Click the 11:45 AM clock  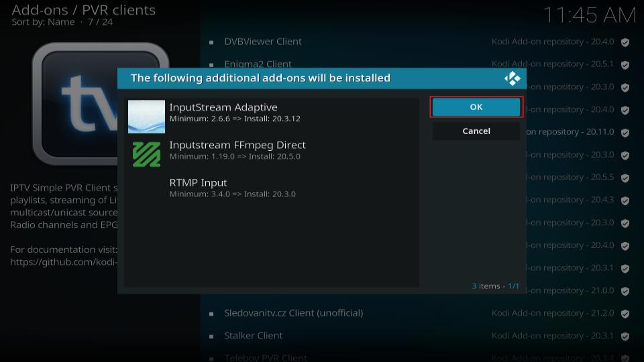point(590,15)
